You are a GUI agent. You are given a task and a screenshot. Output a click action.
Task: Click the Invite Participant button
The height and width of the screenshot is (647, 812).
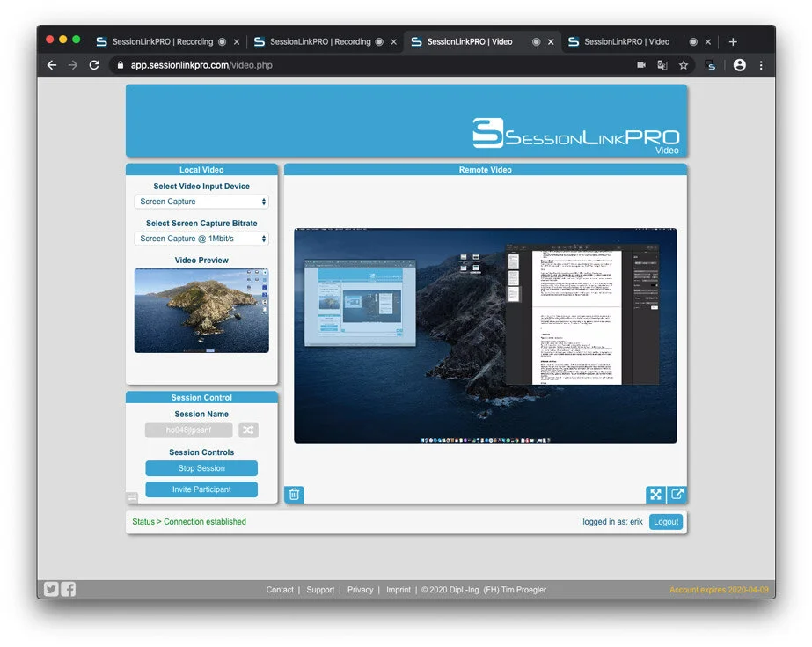[201, 489]
